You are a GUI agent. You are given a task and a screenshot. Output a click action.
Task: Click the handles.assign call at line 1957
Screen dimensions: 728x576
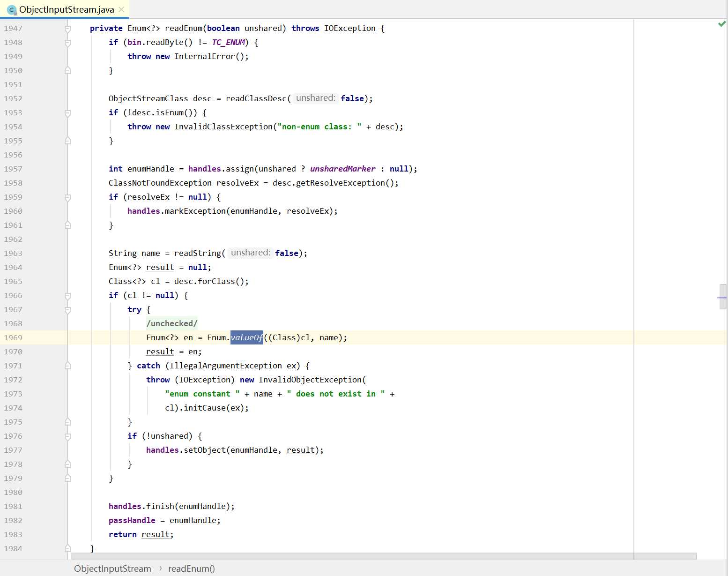pos(221,169)
